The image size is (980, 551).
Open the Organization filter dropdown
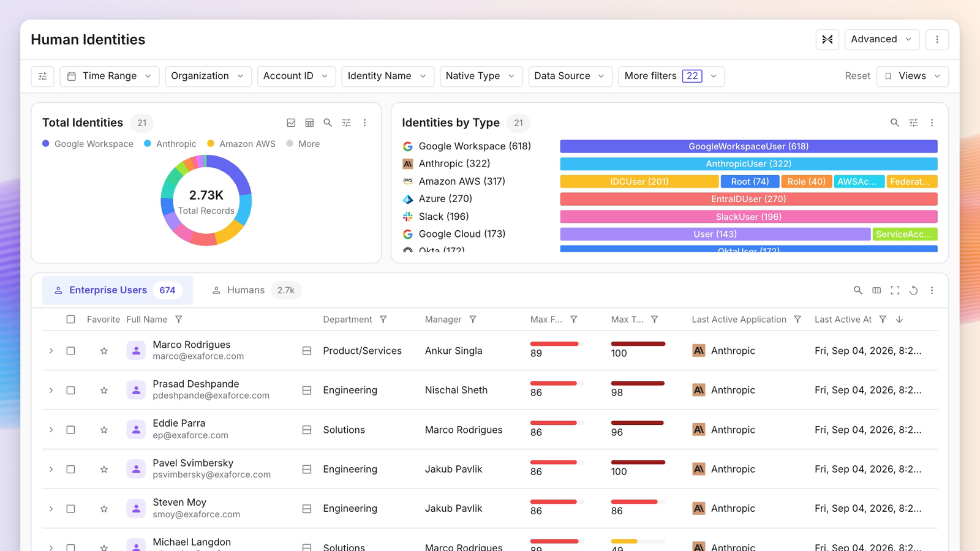(x=208, y=76)
